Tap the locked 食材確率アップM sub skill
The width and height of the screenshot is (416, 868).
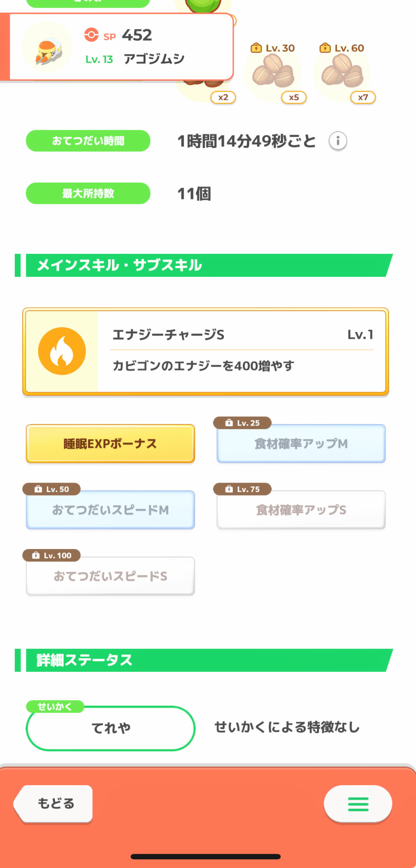click(301, 444)
